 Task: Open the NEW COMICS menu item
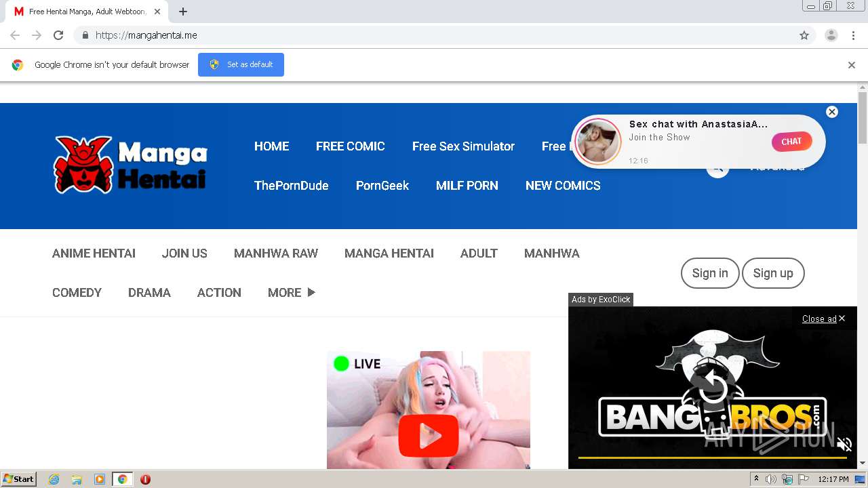pyautogui.click(x=563, y=186)
